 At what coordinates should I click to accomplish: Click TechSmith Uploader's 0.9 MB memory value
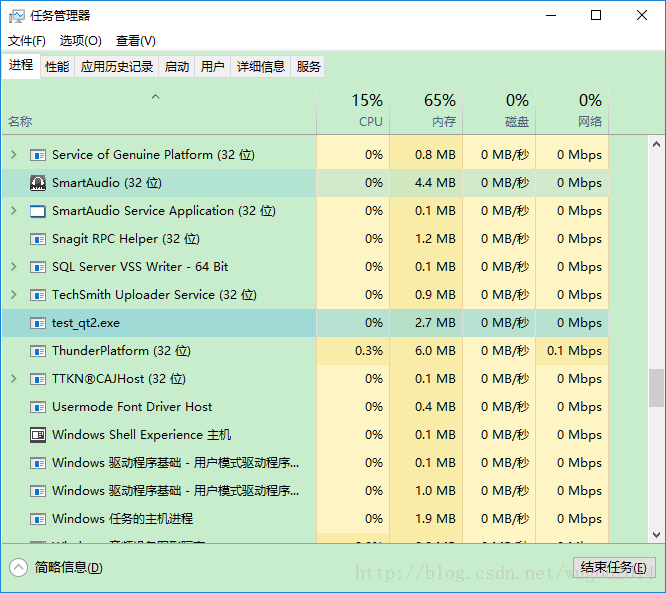[x=435, y=295]
